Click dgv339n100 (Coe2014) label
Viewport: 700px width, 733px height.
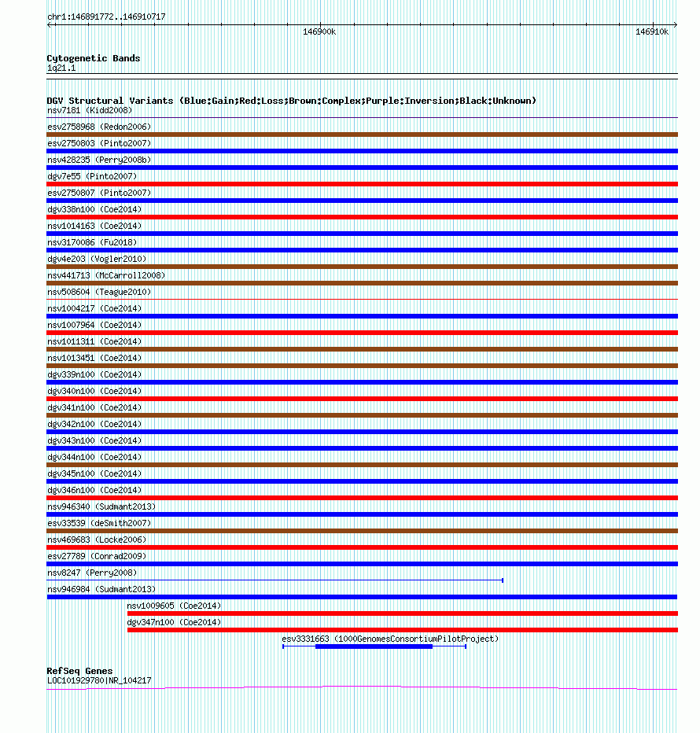point(94,374)
